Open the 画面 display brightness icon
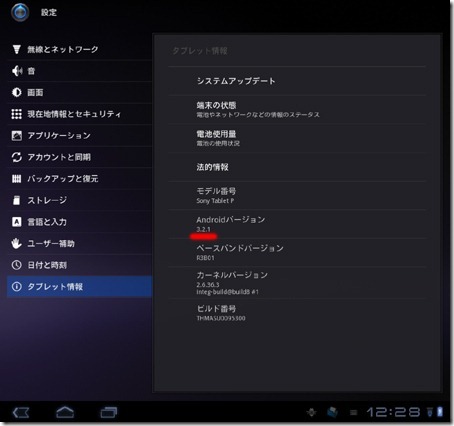This screenshot has height=426, width=454. [x=16, y=92]
